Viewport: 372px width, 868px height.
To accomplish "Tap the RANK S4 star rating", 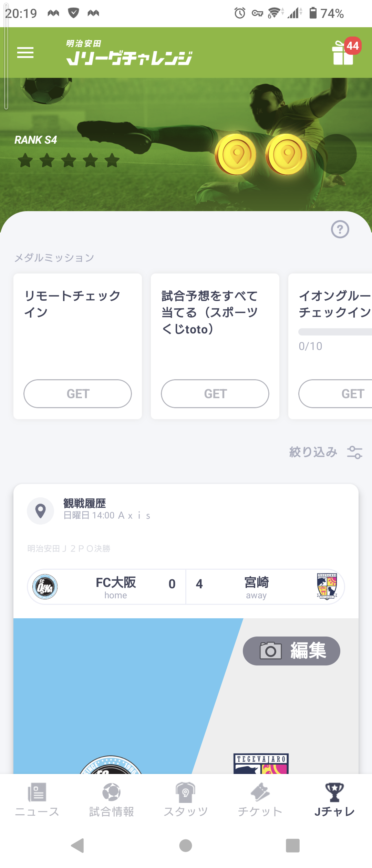I will click(69, 161).
